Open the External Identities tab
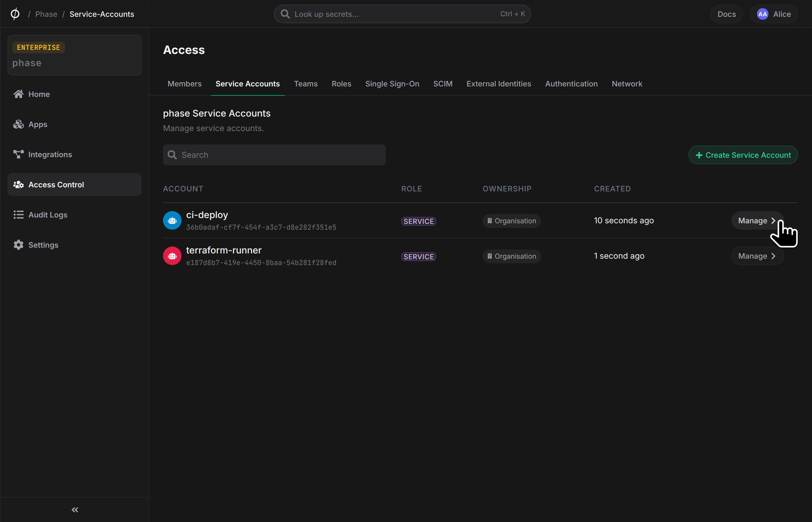Viewport: 812px width, 522px height. tap(499, 84)
